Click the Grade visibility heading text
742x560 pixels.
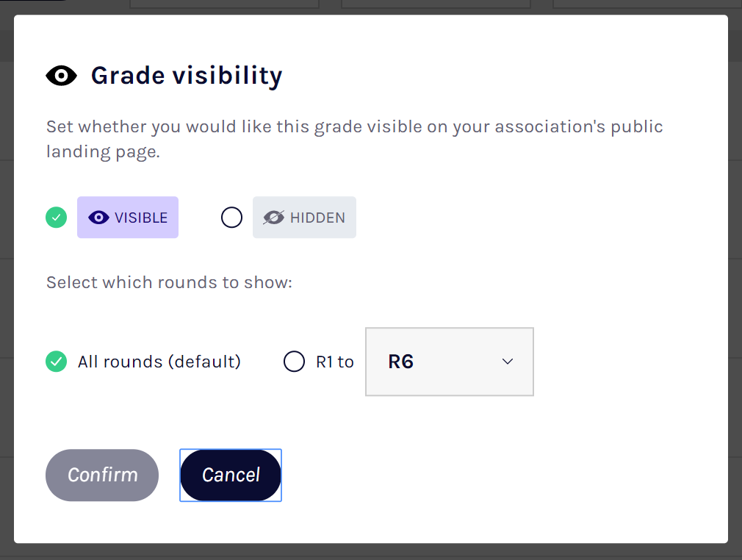tap(187, 75)
